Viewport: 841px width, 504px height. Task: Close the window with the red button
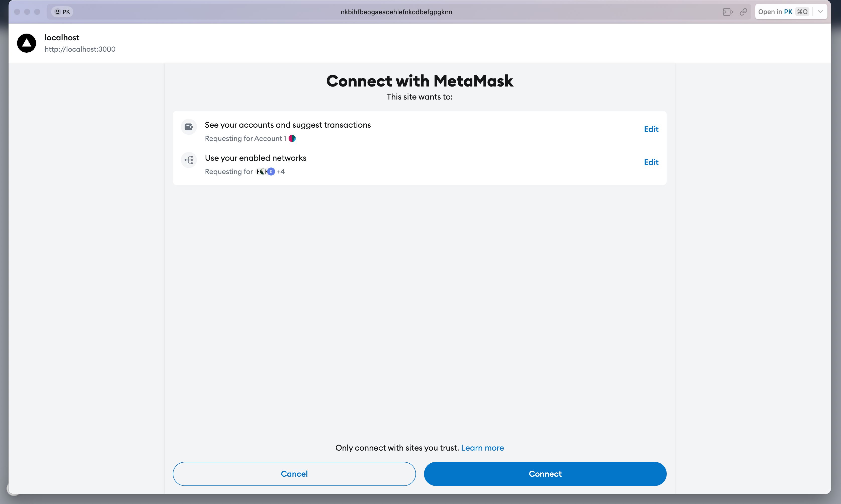point(17,12)
